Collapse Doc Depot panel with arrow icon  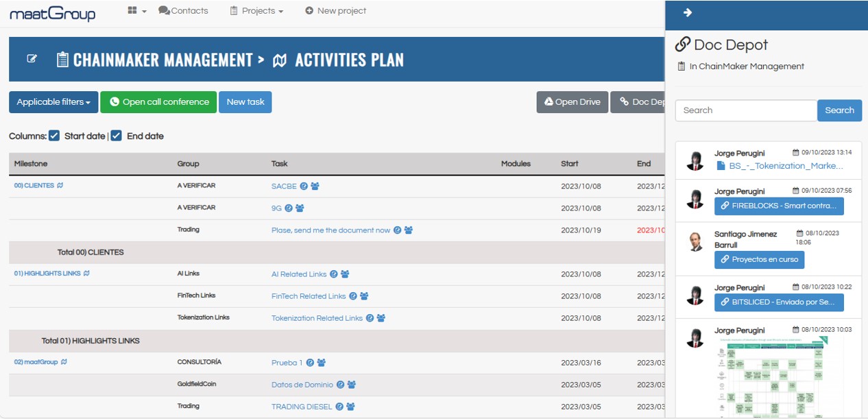(688, 12)
